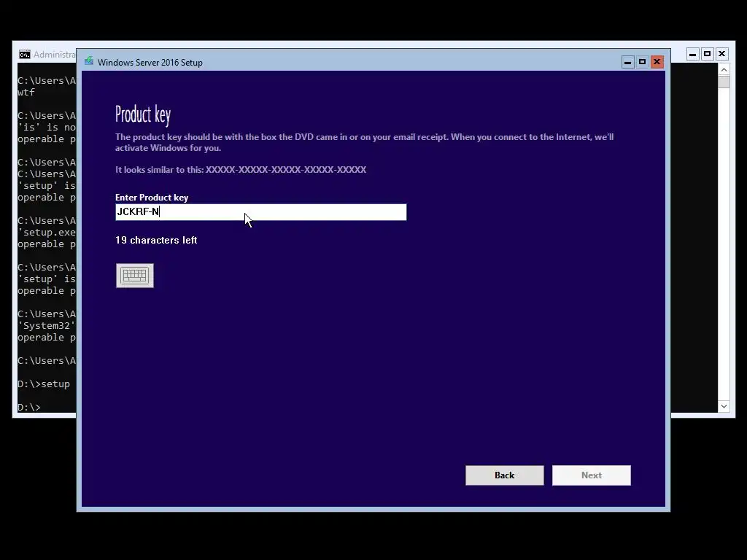Click the Back button
This screenshot has height=560, width=747.
tap(505, 475)
